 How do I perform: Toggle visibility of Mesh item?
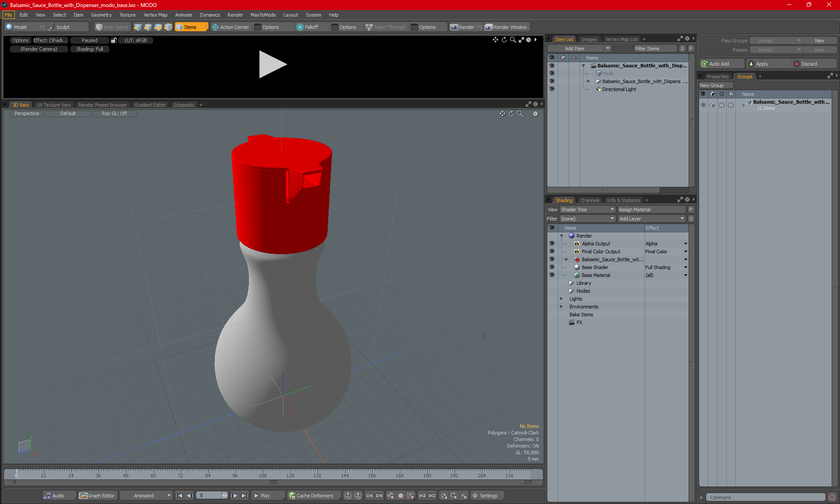552,73
